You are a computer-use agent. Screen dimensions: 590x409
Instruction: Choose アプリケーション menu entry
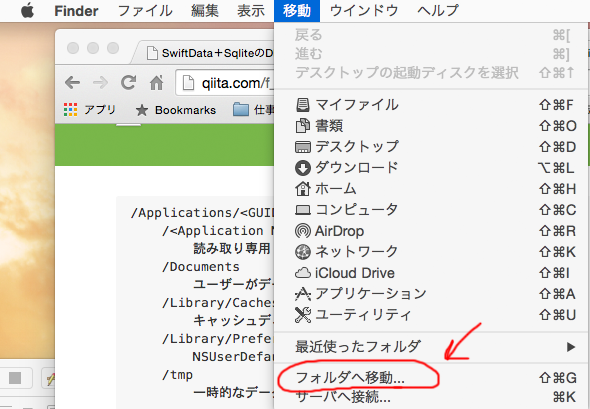pos(432,294)
